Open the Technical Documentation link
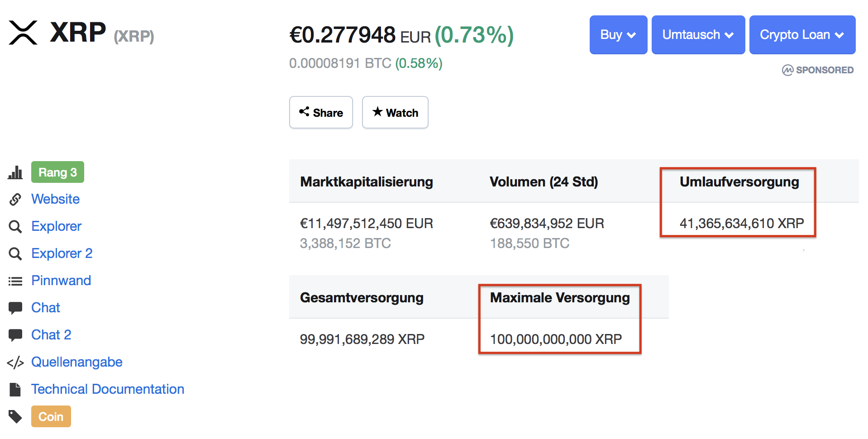The width and height of the screenshot is (868, 439). pos(108,389)
